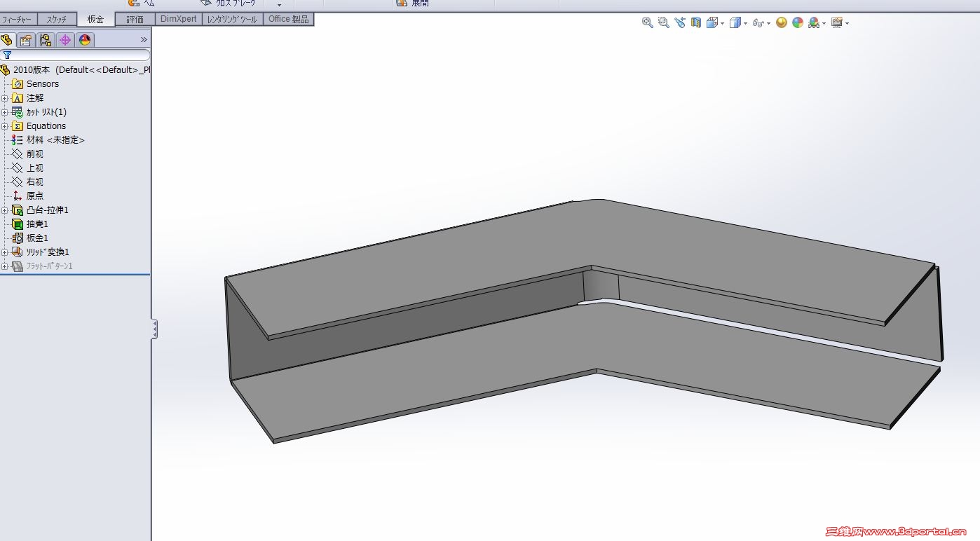This screenshot has width=980, height=541.
Task: Expand the 凸台-拉伸1 feature node
Action: [x=4, y=210]
